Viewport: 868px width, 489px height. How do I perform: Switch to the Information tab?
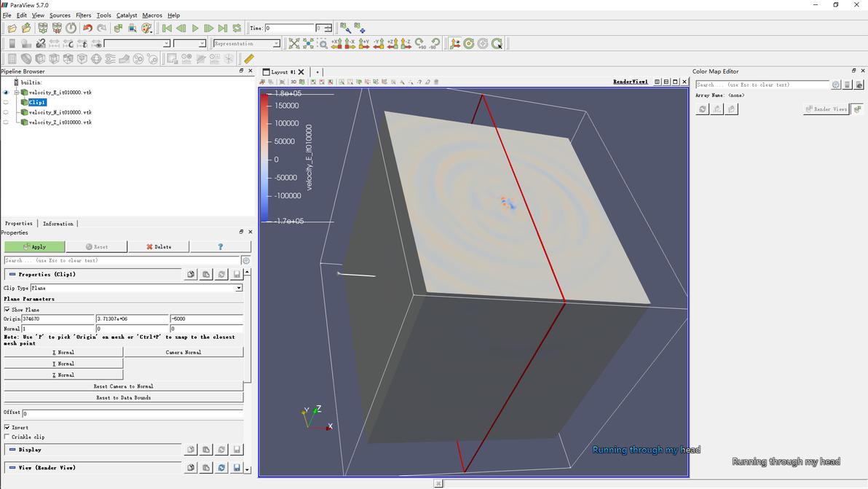click(x=58, y=224)
